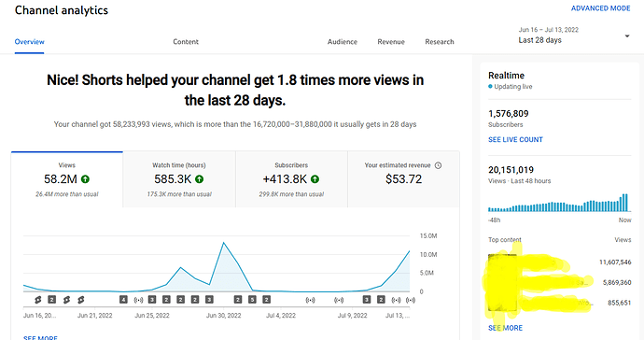Click SEE MORE under Top content
644x340 pixels.
click(505, 328)
